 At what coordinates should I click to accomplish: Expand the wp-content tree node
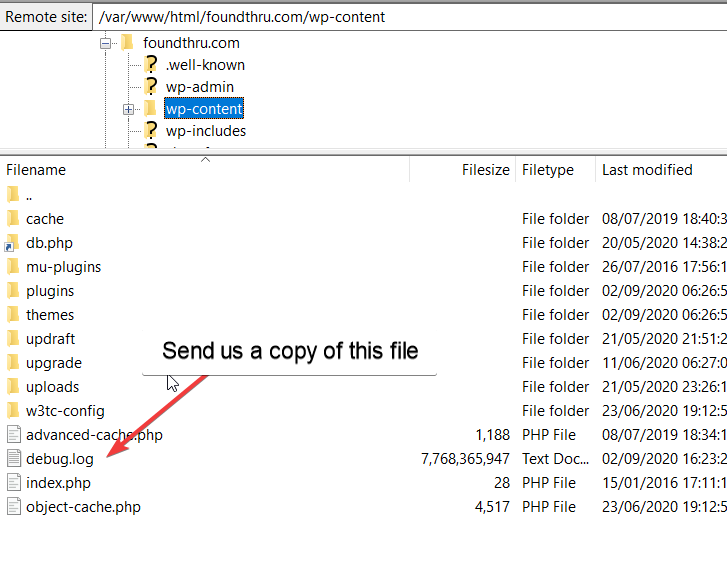(128, 109)
